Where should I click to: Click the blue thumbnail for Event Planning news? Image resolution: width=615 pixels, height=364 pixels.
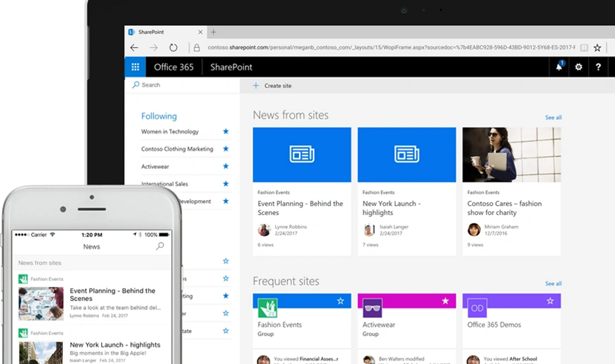(302, 155)
